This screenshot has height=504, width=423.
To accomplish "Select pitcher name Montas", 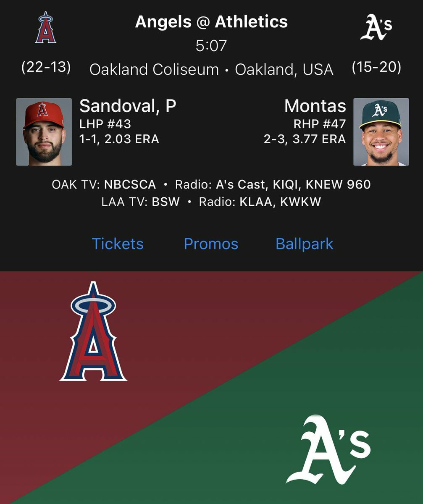I will (315, 106).
